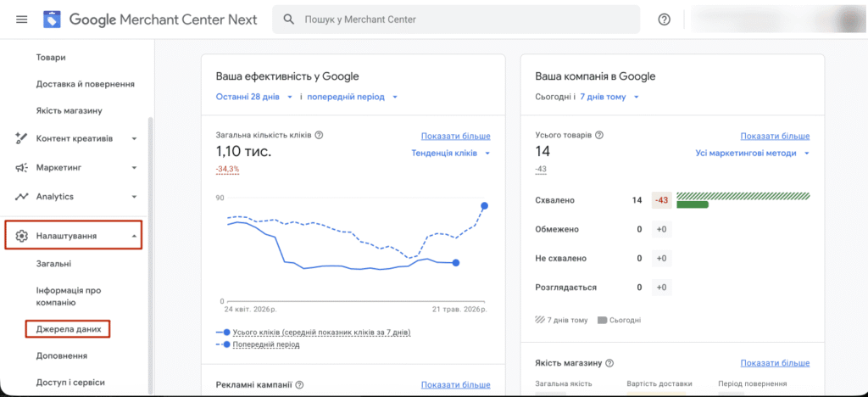Open the 7 днів тому dropdown

[609, 97]
